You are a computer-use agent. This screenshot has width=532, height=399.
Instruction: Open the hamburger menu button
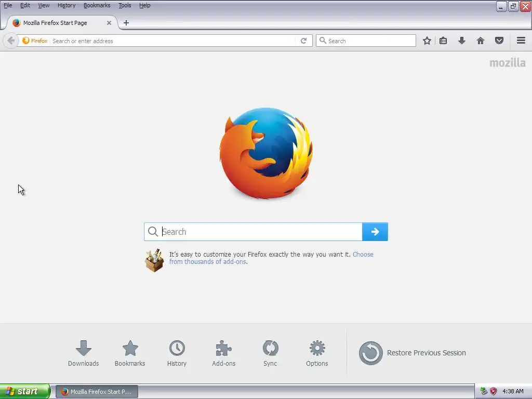[521, 41]
